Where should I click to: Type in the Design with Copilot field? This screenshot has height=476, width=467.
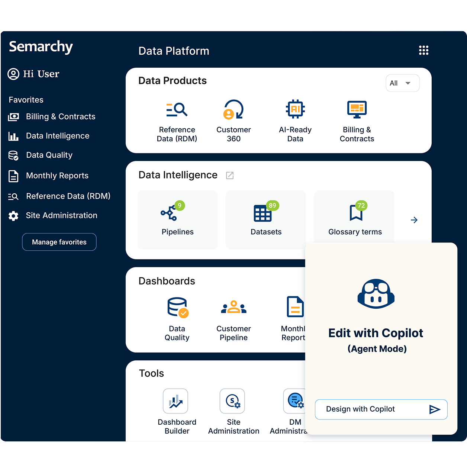click(370, 409)
